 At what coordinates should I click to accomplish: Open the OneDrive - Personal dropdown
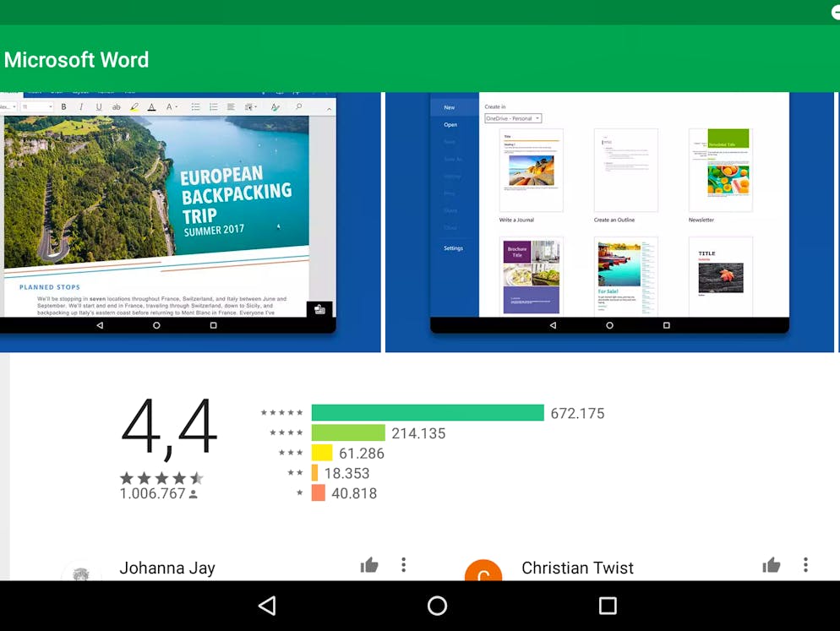tap(513, 118)
